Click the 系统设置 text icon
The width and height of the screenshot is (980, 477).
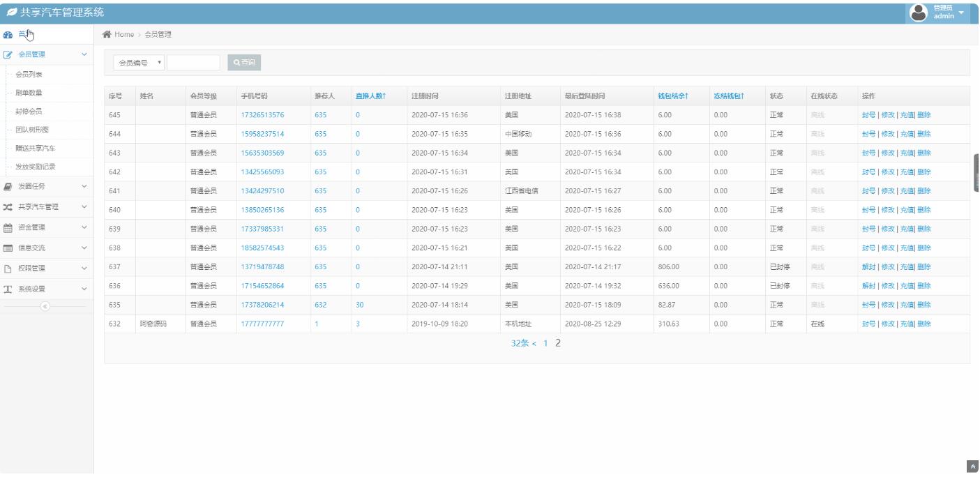(x=8, y=289)
